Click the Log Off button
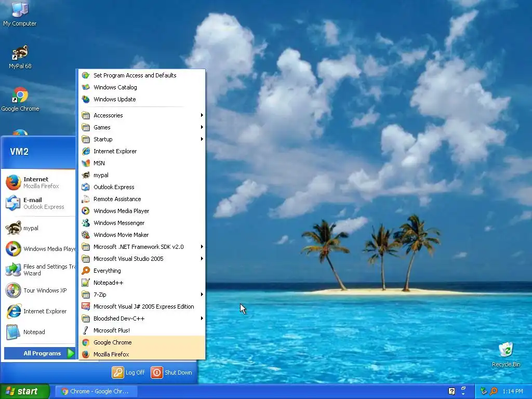 click(129, 373)
